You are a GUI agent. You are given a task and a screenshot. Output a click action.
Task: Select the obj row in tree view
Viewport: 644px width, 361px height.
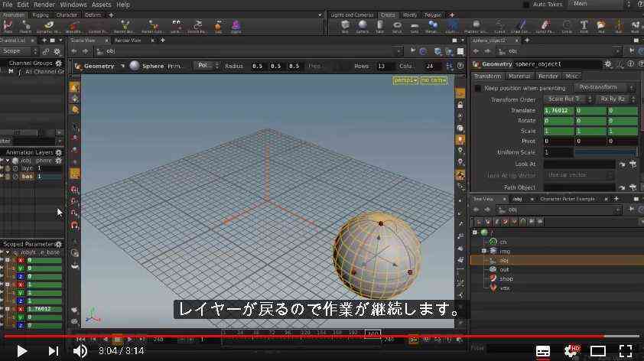tap(557, 260)
